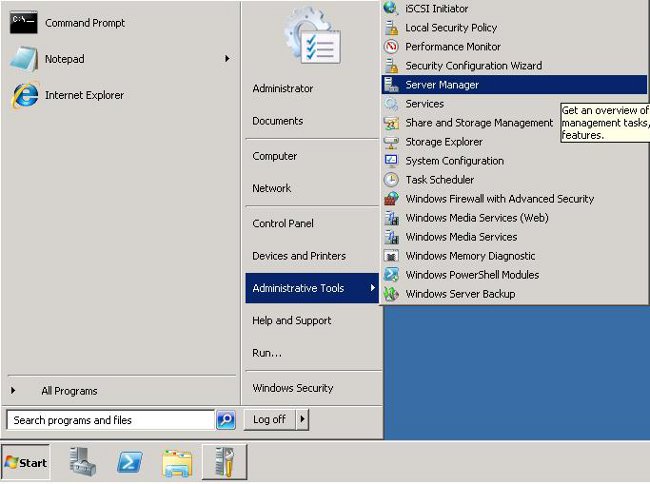Select System Configuration text entry
Viewport: 650px width, 484px height.
455,161
